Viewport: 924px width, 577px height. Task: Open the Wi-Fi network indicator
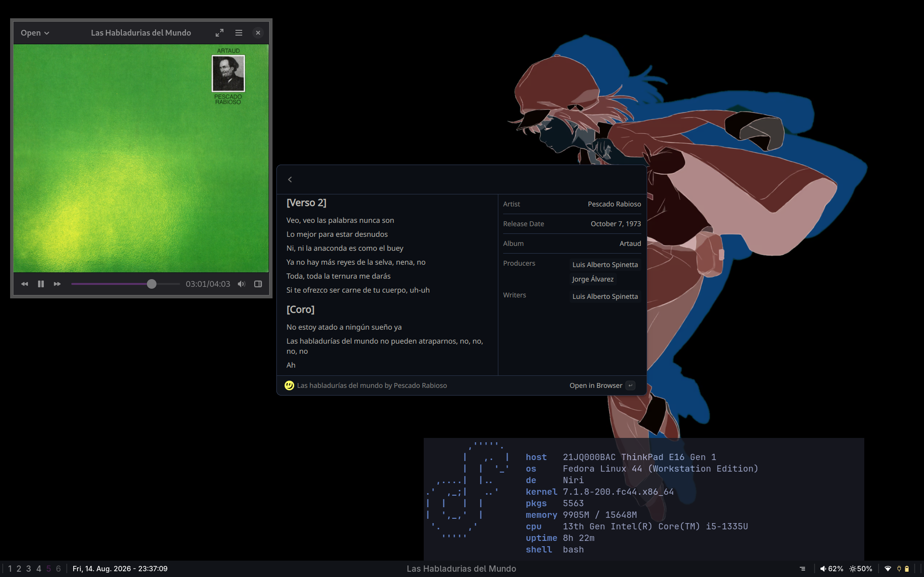tap(888, 569)
